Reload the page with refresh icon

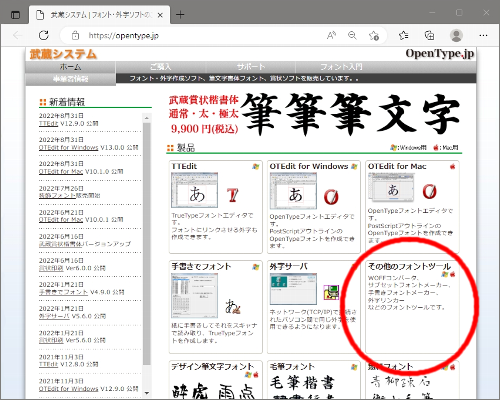tap(44, 35)
